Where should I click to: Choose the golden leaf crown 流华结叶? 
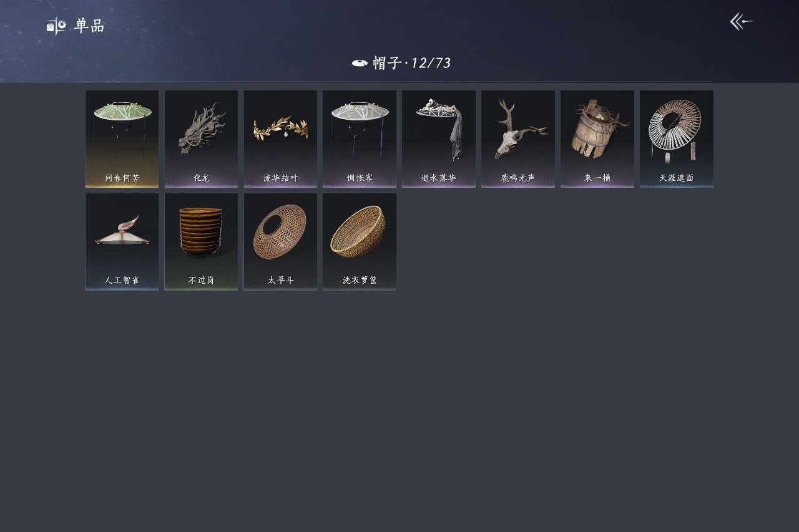(x=280, y=138)
